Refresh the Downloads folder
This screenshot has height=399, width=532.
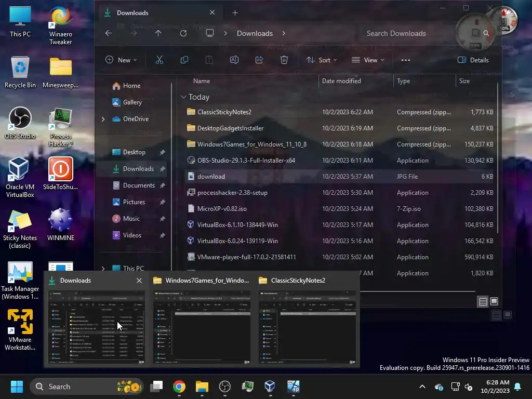click(183, 33)
